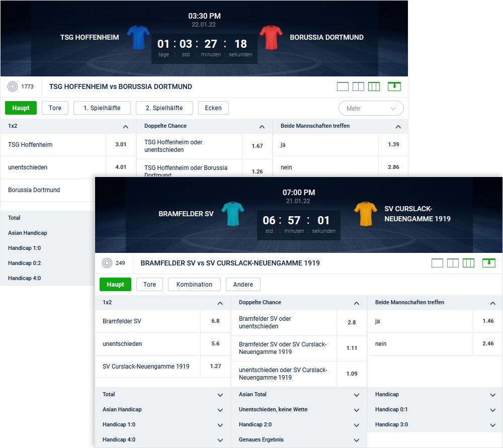The height and width of the screenshot is (448, 503).
Task: Click Hoffenheim countdown timer
Action: (204, 48)
